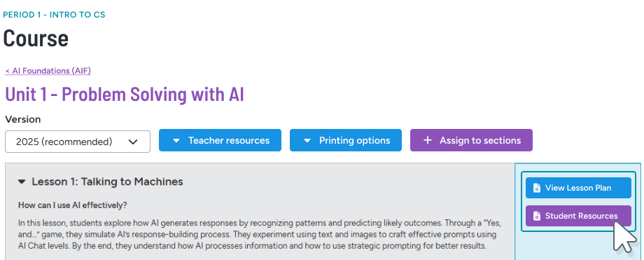Screen dimensions: 644x260
Task: Click the chevron in the Version selector
Action: pos(133,142)
